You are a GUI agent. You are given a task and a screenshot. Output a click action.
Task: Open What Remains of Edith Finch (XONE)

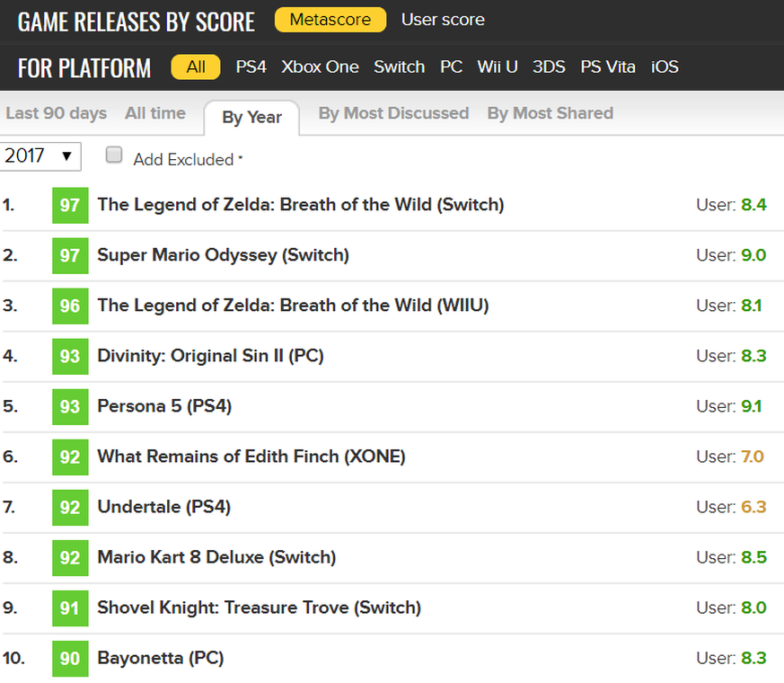click(251, 457)
